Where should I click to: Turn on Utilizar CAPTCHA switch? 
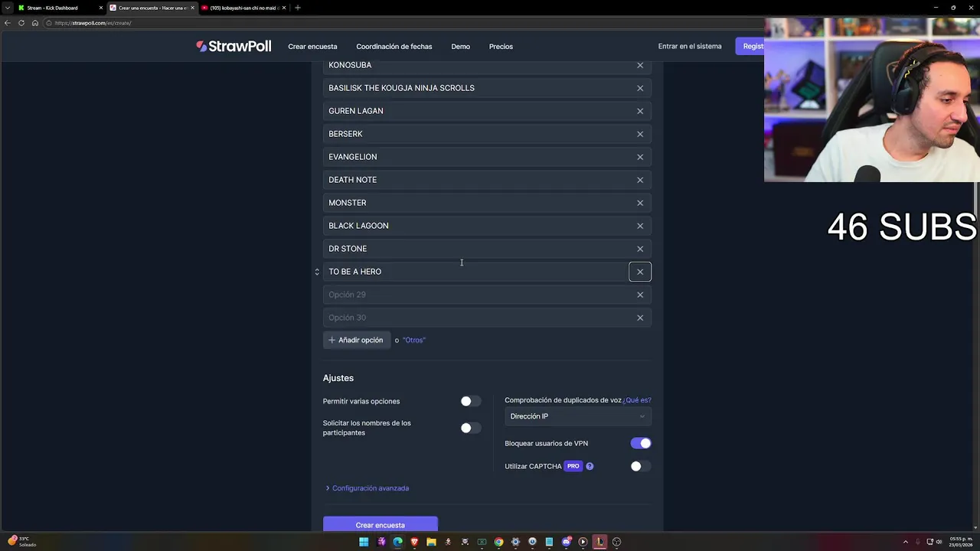641,466
